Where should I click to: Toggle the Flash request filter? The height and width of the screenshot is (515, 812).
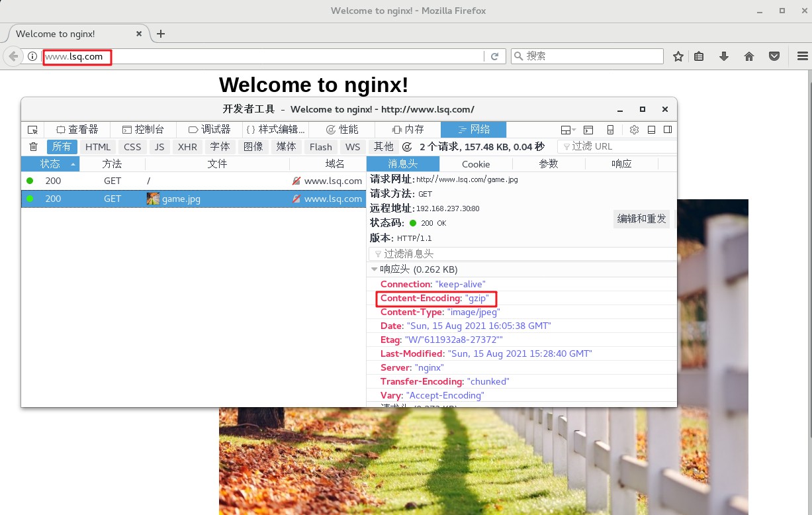(321, 147)
